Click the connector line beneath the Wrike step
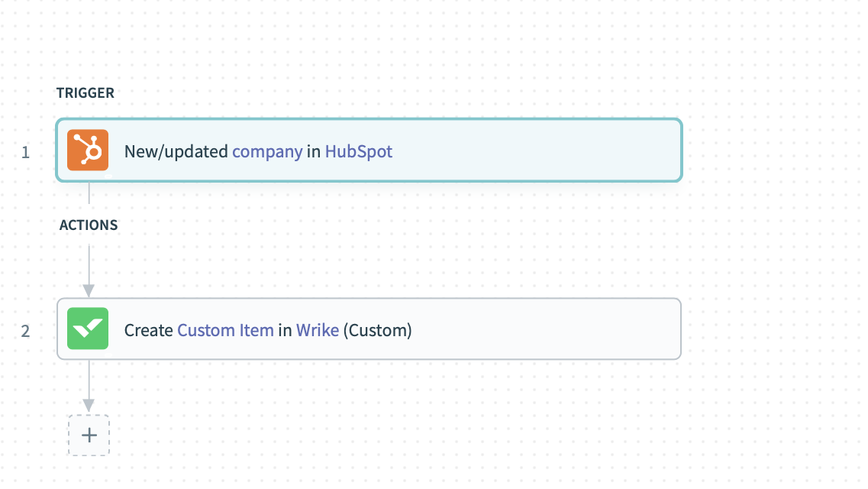Screen dimensions: 868x489 pyautogui.click(x=89, y=378)
